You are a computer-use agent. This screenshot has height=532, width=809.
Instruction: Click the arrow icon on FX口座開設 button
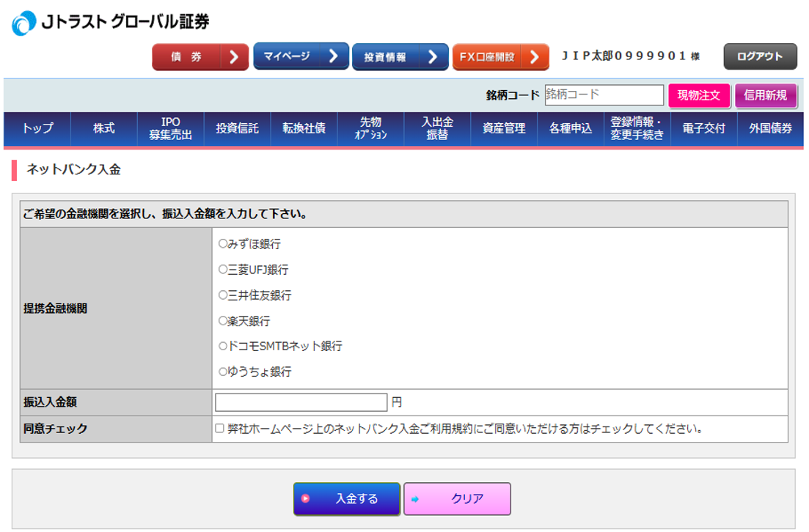point(535,56)
